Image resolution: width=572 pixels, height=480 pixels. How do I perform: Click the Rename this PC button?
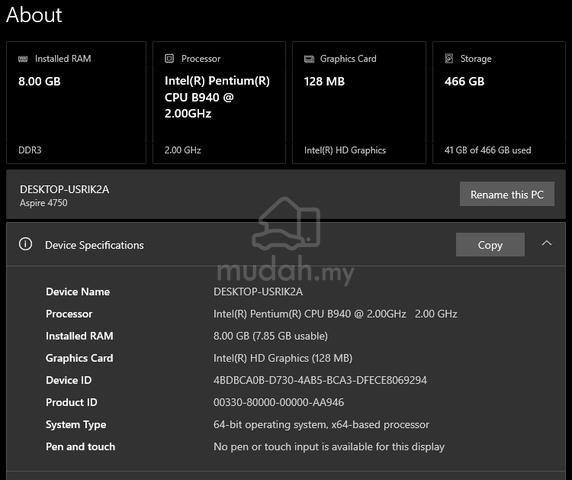pyautogui.click(x=507, y=194)
